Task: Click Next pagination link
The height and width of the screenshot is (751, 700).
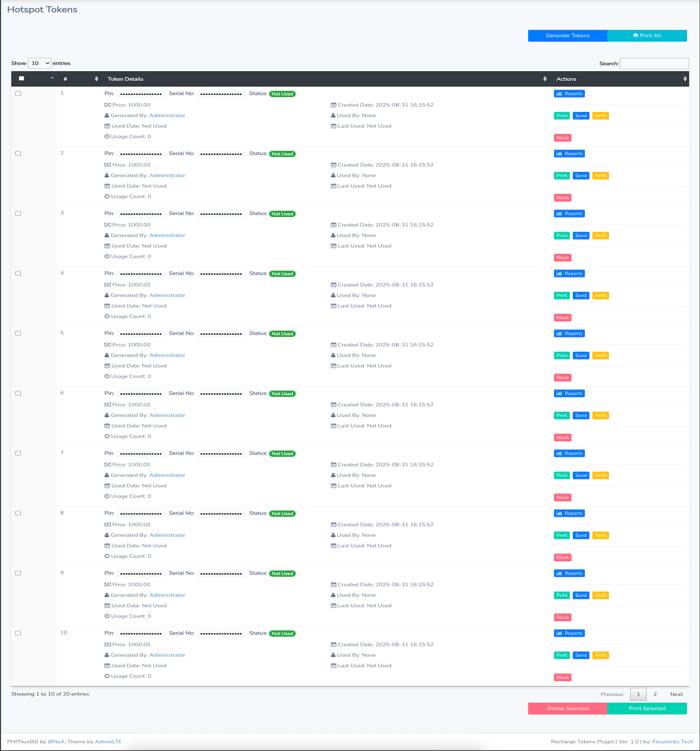Action: 676,694
